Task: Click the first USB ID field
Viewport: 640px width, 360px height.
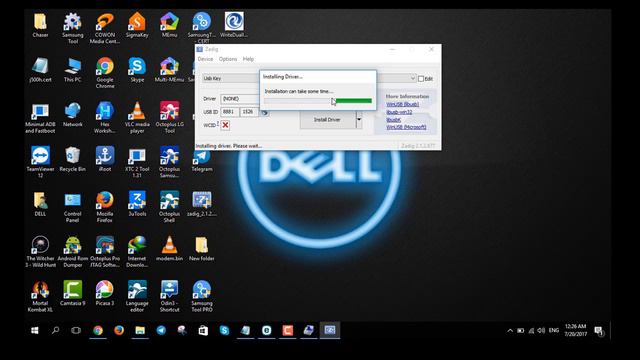Action: point(230,112)
